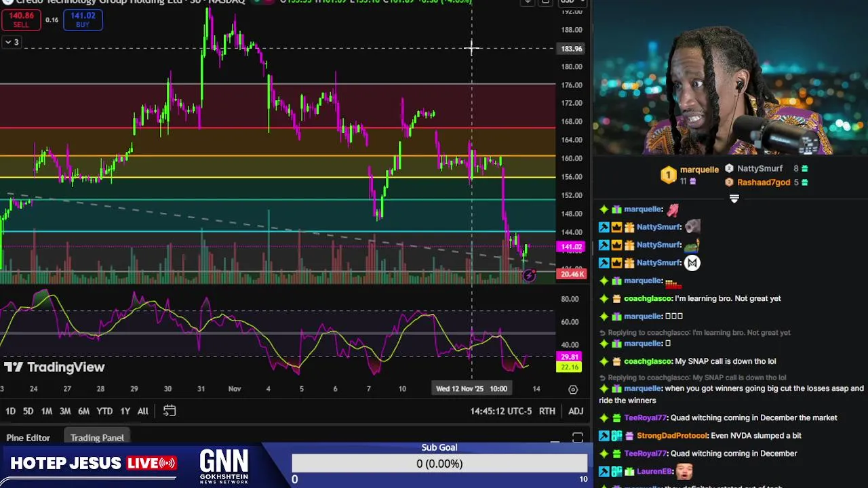This screenshot has height=488, width=868.
Task: Select the All time range
Action: pos(142,411)
